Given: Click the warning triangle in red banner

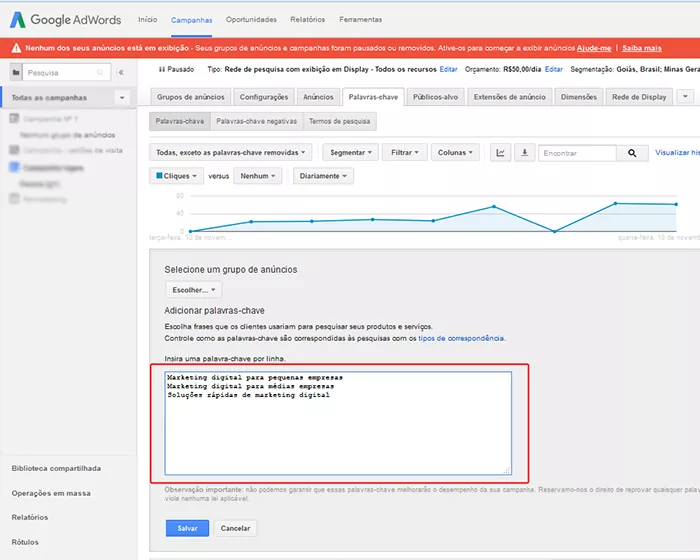Looking at the screenshot, I should point(17,48).
